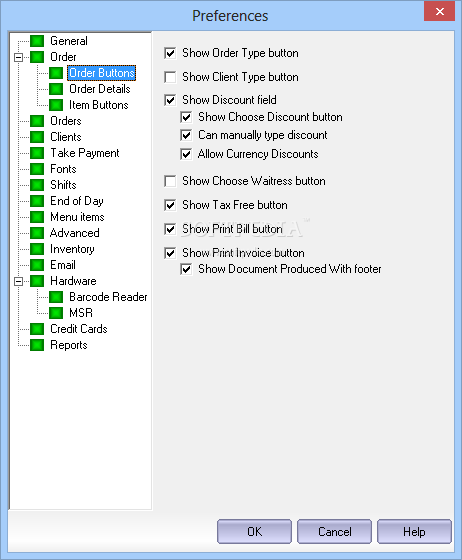Click the green icon beside MSR
The width and height of the screenshot is (462, 560).
tap(56, 313)
